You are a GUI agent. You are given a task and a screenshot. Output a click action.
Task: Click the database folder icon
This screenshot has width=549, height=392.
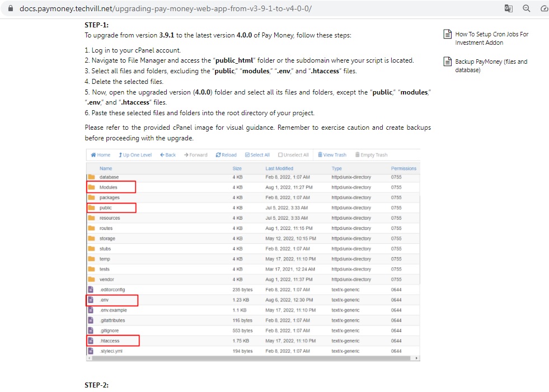point(91,177)
